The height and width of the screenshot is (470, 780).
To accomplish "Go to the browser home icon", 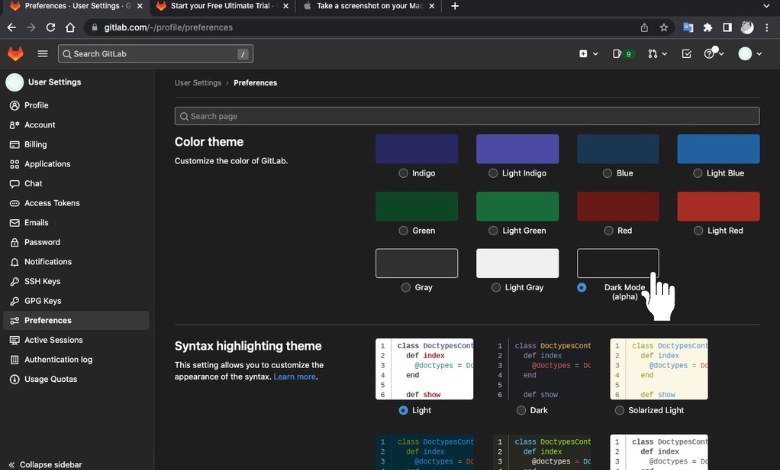I will point(70,27).
